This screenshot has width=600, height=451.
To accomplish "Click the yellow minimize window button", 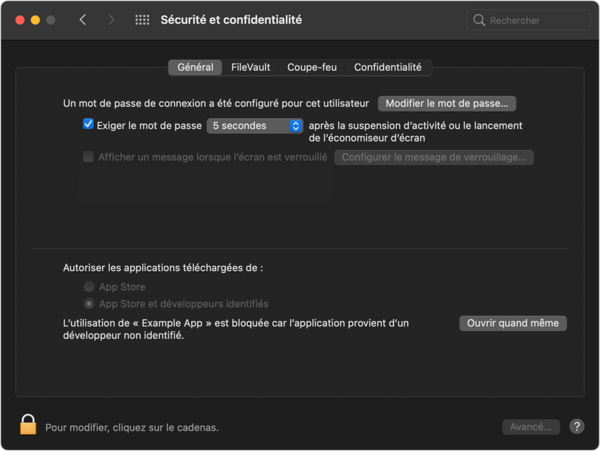I will [x=34, y=20].
